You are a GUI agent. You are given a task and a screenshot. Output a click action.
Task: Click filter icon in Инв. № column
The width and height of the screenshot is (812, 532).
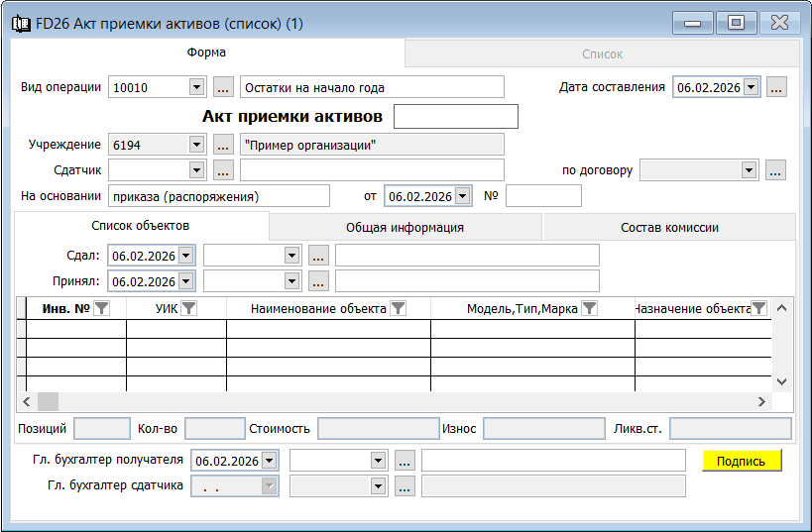coord(101,309)
